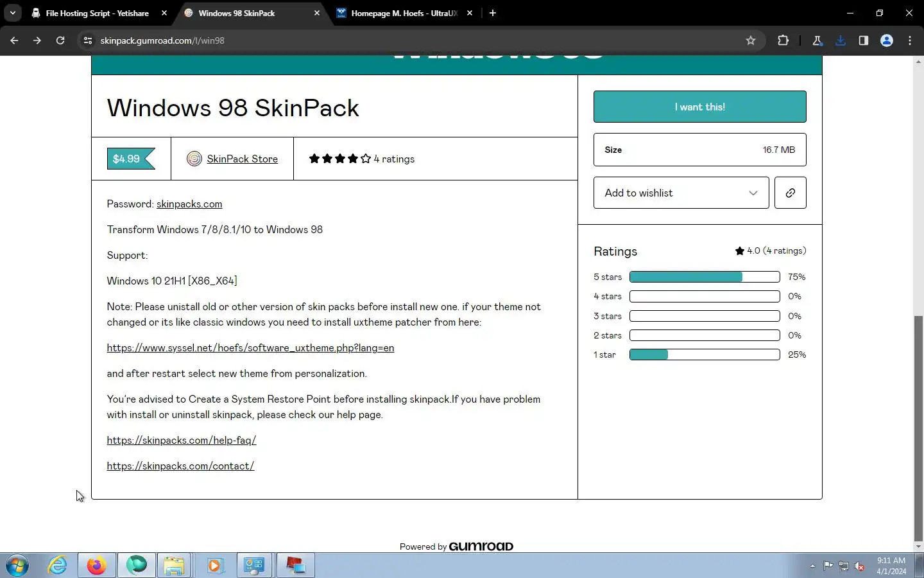Image resolution: width=924 pixels, height=578 pixels.
Task: Open the tab search dropdown
Action: (x=13, y=13)
